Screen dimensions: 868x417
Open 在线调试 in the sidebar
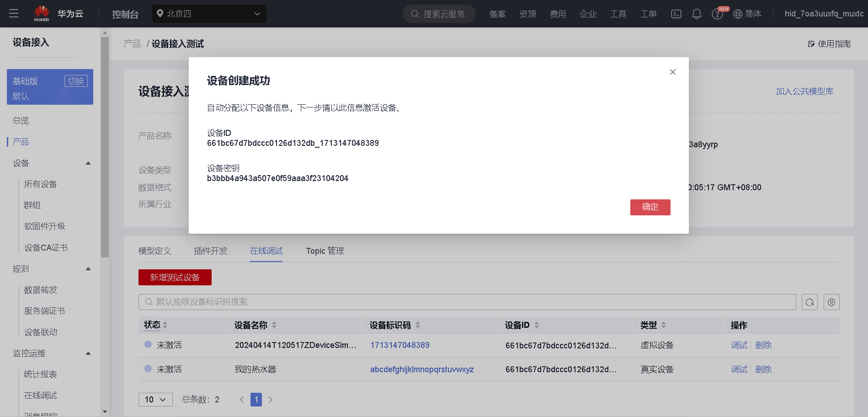tap(41, 396)
